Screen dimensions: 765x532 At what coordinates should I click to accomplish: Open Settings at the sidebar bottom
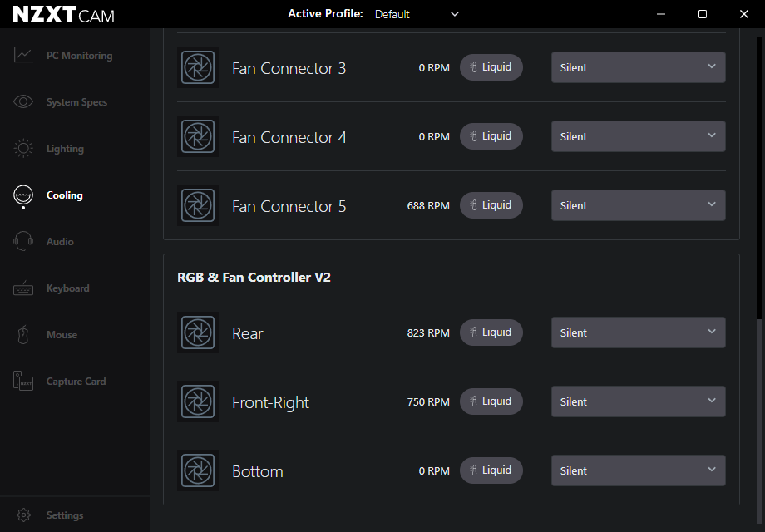pos(64,515)
